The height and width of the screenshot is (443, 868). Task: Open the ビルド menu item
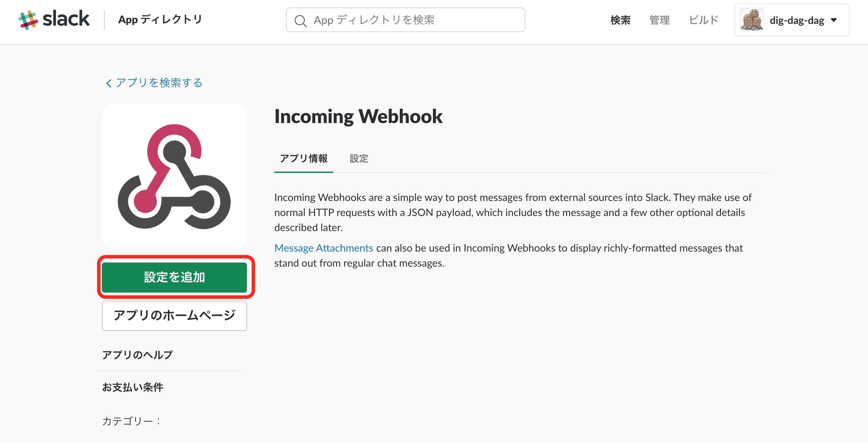click(703, 20)
